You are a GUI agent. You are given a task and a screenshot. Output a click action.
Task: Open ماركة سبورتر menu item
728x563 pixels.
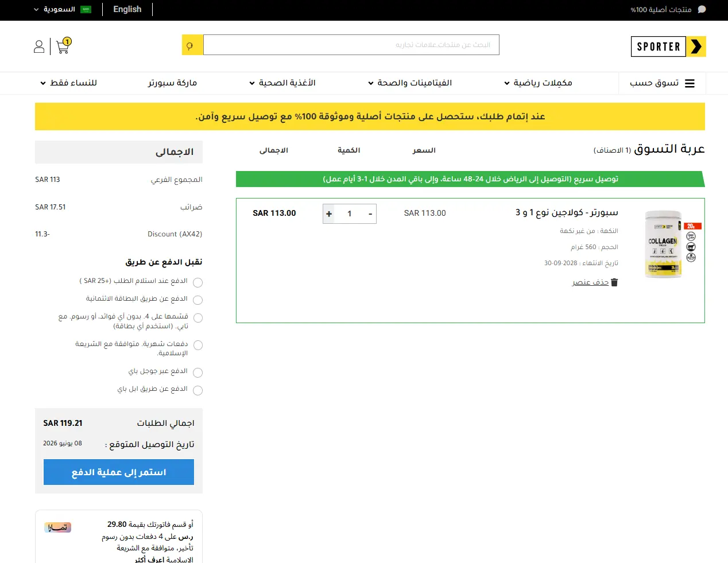pos(172,83)
